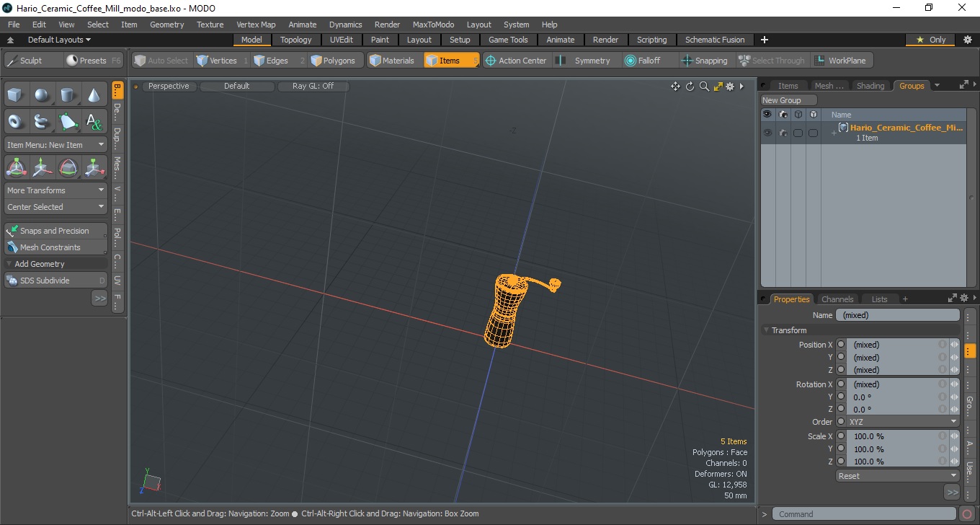The height and width of the screenshot is (525, 980).
Task: Select the pen polygon tool
Action: tap(68, 121)
